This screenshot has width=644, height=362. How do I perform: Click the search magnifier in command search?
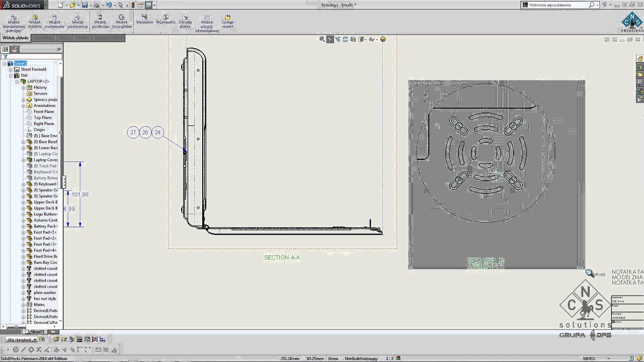pyautogui.click(x=592, y=5)
